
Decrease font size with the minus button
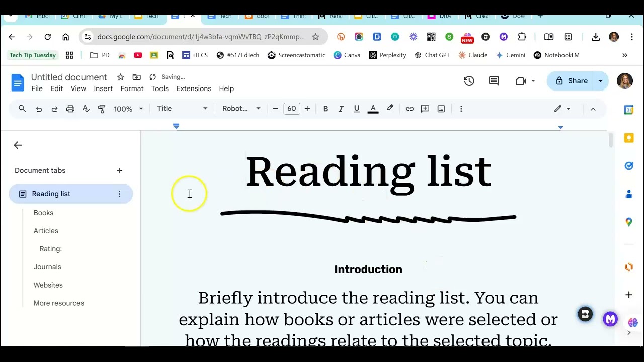point(275,109)
